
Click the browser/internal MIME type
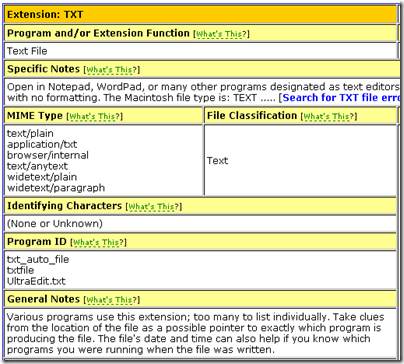tap(48, 155)
